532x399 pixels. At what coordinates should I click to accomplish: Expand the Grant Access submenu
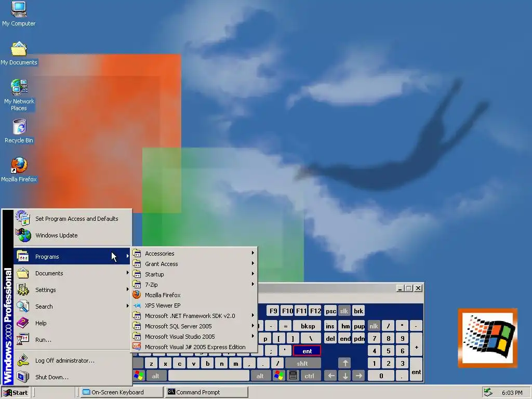(x=195, y=263)
